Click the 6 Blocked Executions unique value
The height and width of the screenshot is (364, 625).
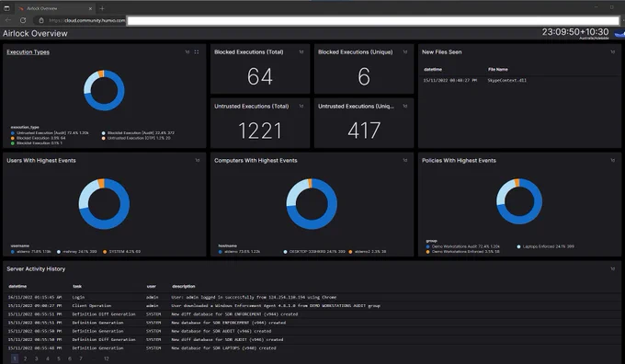click(364, 76)
